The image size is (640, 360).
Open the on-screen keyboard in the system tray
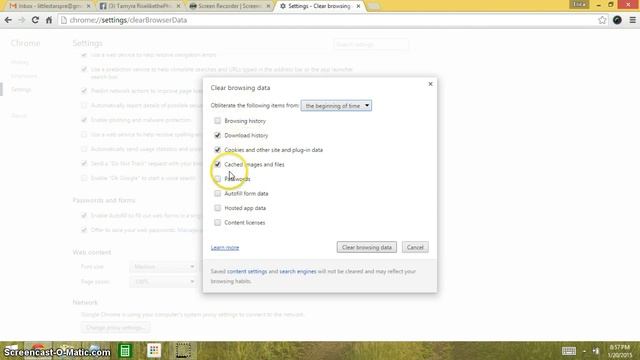click(x=569, y=351)
